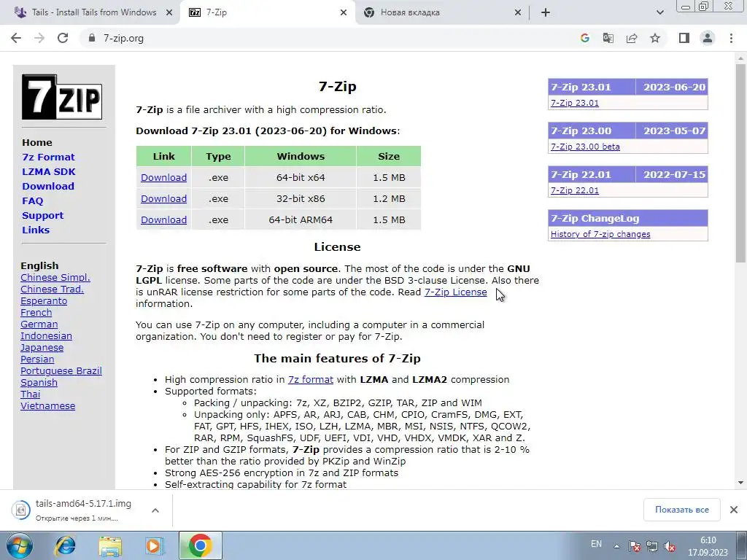Download 32-bit x86 installer
This screenshot has width=747, height=560.
click(x=163, y=198)
